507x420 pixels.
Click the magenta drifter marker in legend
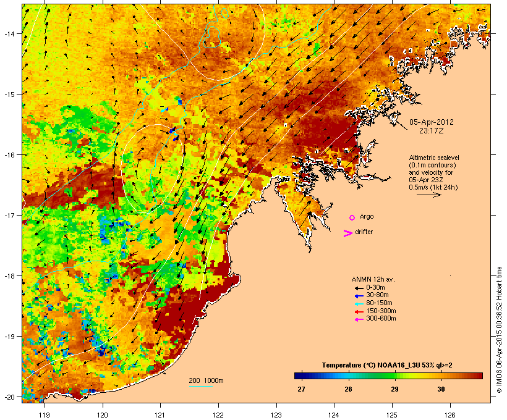click(x=348, y=233)
